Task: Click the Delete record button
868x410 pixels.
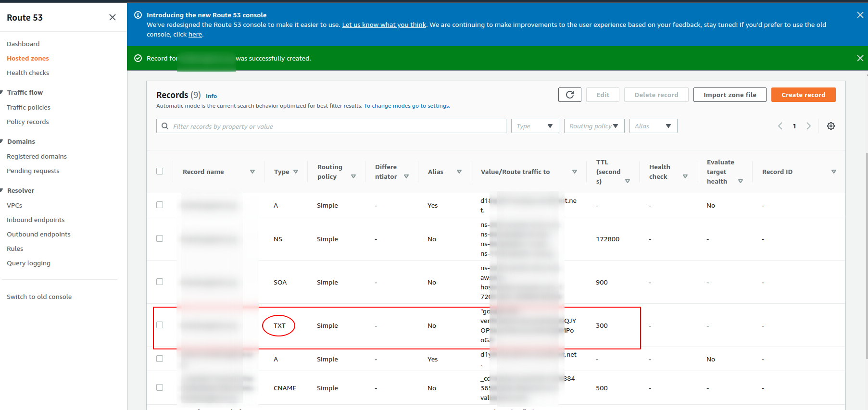Action: (656, 95)
